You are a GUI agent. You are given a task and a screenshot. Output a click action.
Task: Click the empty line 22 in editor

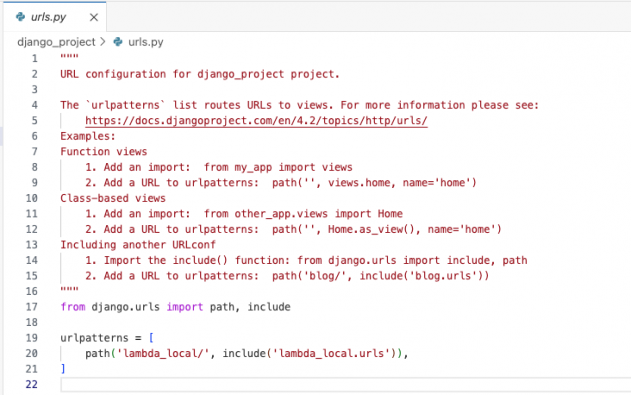tap(345, 385)
